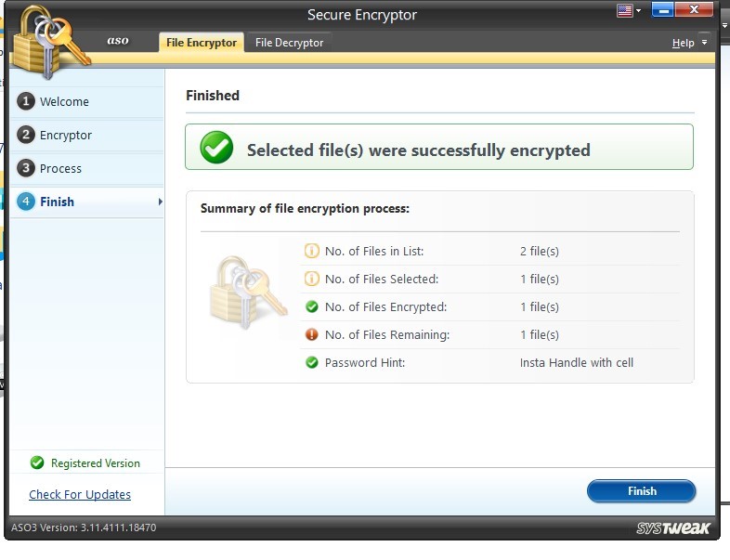Click the 'Selected file(s) were successfully encrypted' message
Screen dimensions: 730x560
[x=419, y=150]
